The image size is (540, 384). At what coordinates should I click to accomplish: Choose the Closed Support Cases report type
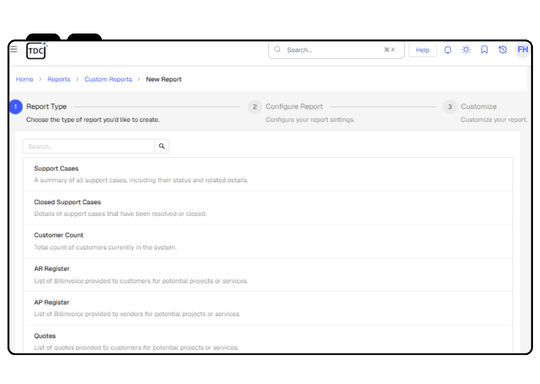tap(268, 208)
